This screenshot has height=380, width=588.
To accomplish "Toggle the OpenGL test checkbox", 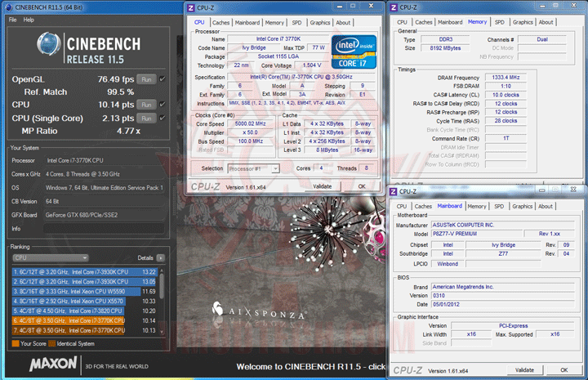I will [x=163, y=78].
